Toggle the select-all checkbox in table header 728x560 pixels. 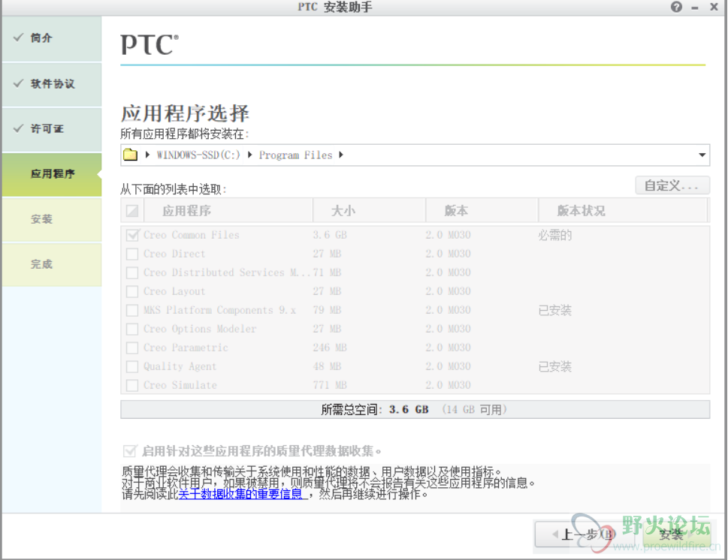tap(132, 211)
